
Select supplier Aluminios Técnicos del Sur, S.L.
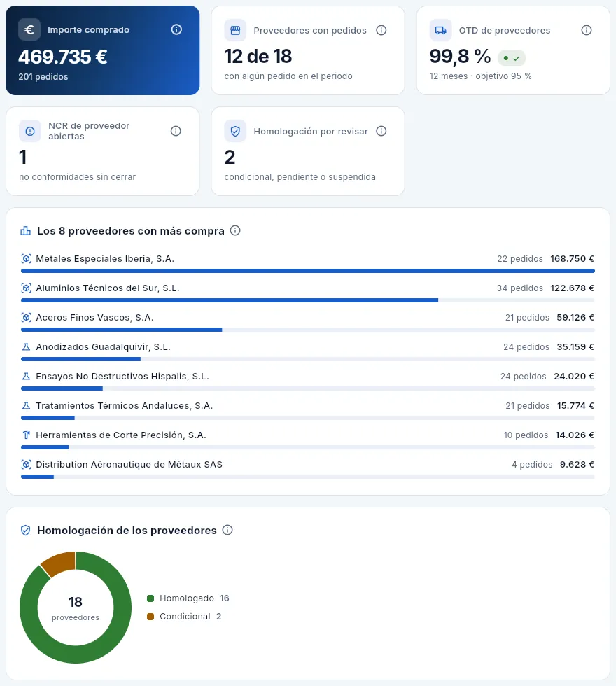[108, 288]
